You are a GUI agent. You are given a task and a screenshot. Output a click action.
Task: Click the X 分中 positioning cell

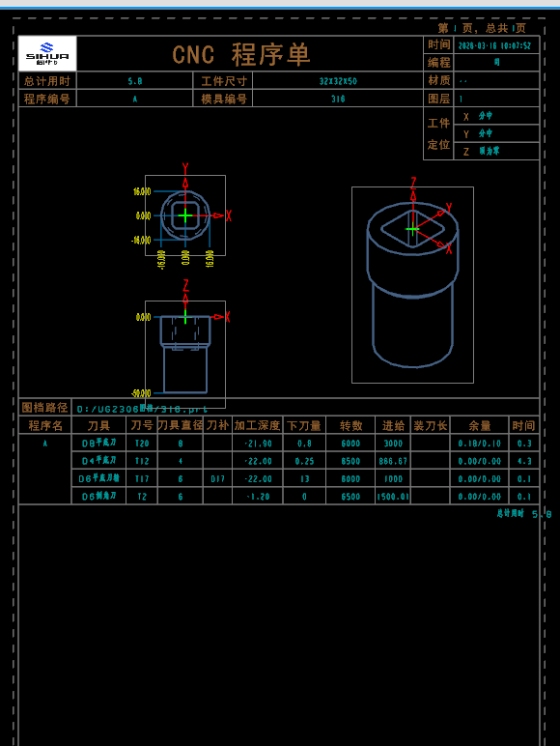[496, 116]
